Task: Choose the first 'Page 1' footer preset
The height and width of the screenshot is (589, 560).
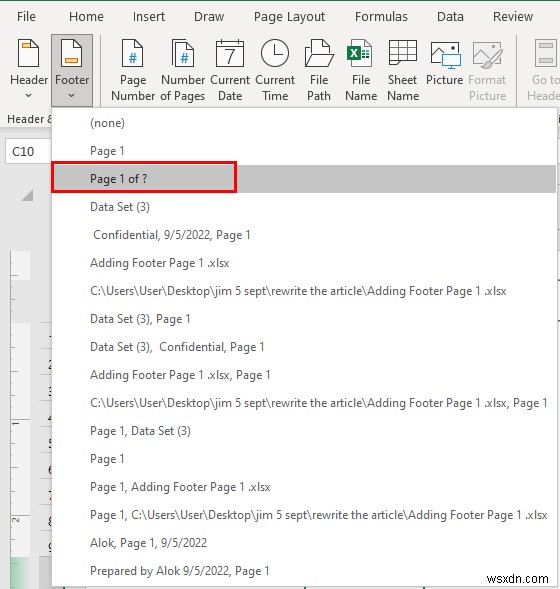Action: click(x=304, y=151)
